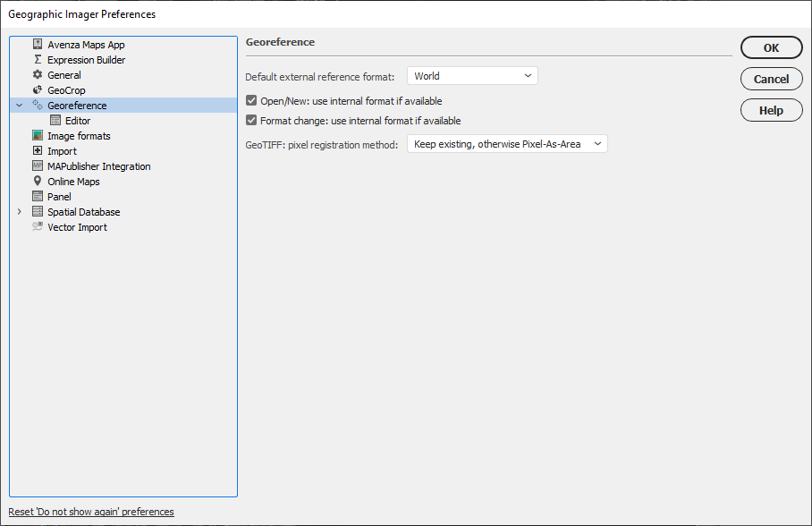The width and height of the screenshot is (812, 526).
Task: Open GeoCrop preferences page
Action: (x=66, y=90)
